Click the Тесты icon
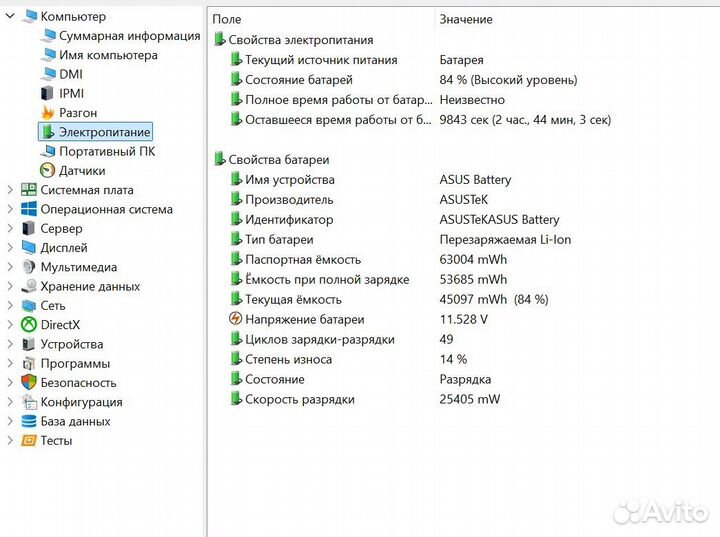720x537 pixels. 29,441
